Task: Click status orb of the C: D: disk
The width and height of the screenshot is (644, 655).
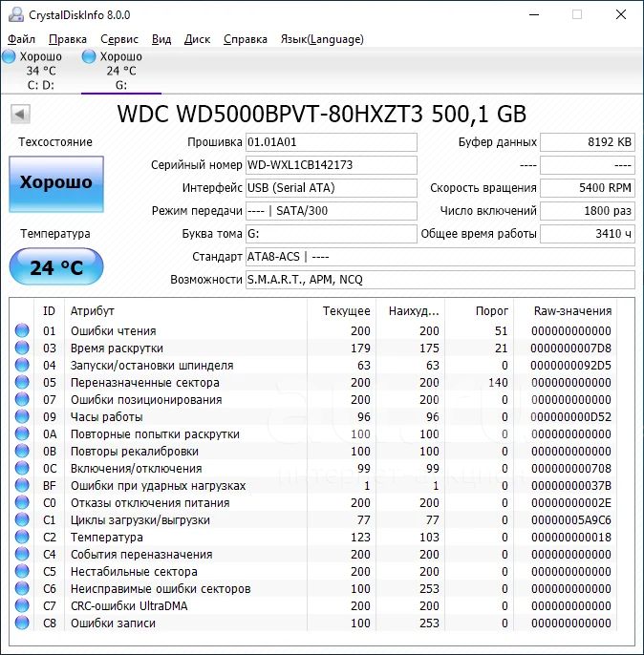Action: [9, 56]
